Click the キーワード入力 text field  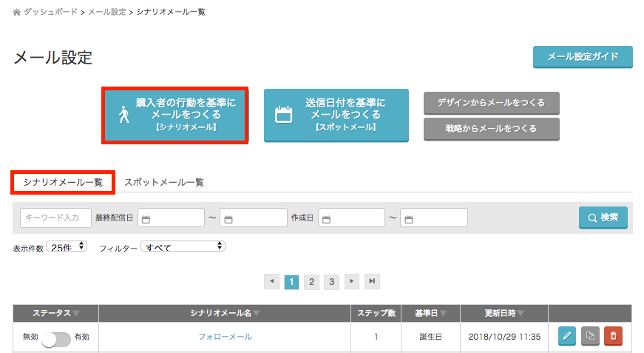click(55, 218)
